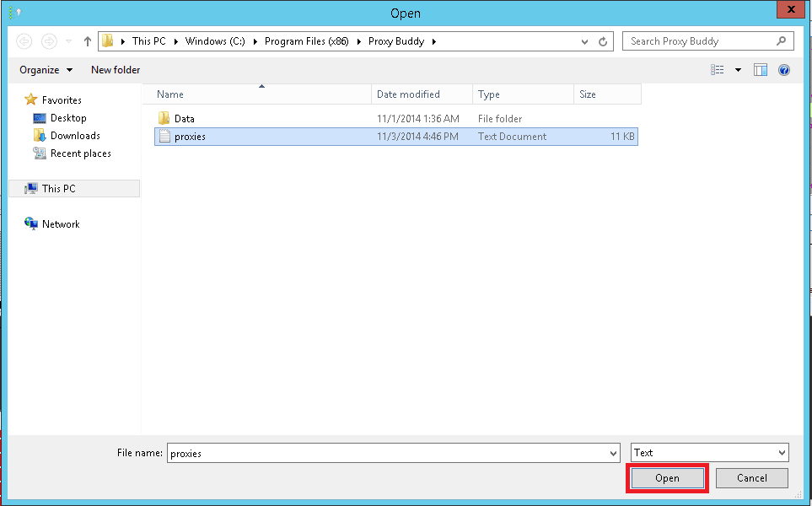Image resolution: width=812 pixels, height=506 pixels.
Task: Open address bar previous locations dropdown
Action: (584, 41)
